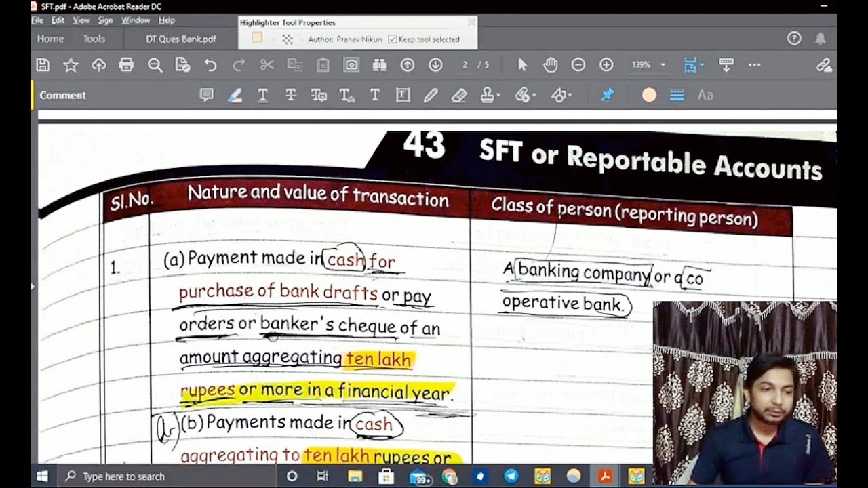
Task: Open find with the binoculars icon
Action: click(379, 65)
